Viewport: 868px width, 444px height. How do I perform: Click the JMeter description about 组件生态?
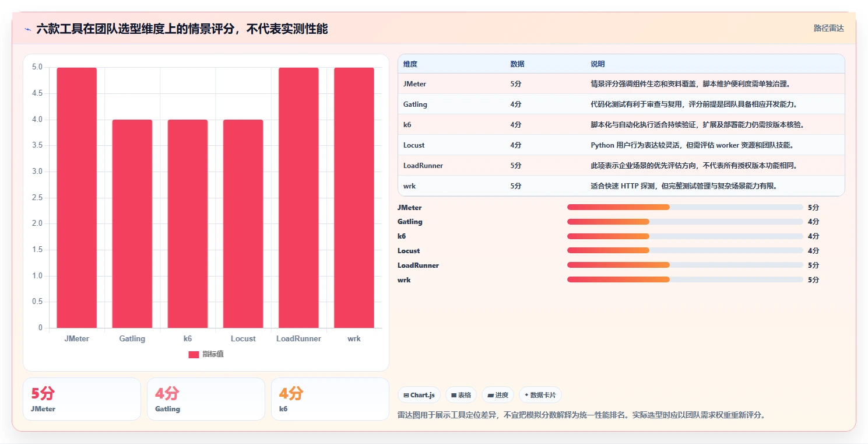coord(690,84)
